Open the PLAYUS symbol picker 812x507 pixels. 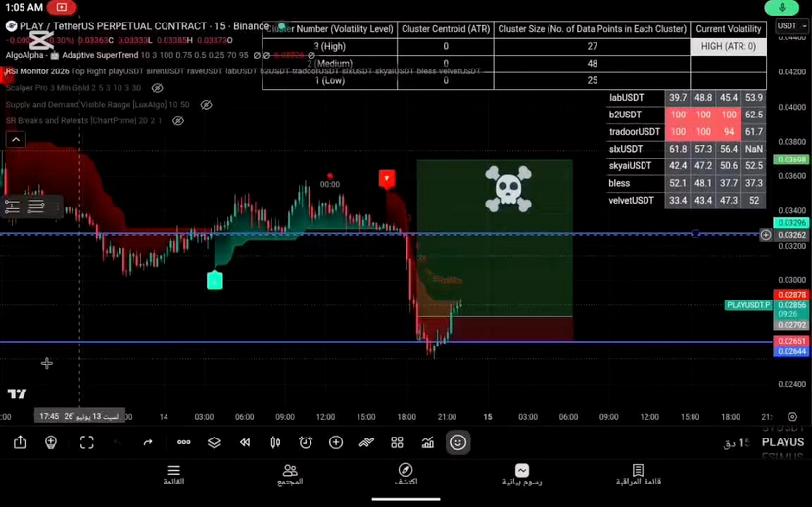click(x=783, y=442)
